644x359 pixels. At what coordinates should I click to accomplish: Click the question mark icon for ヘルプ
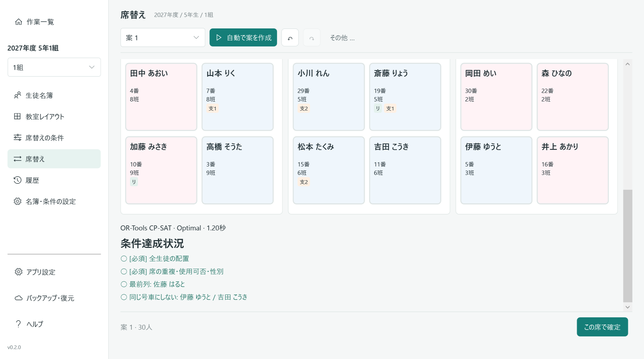(18, 324)
